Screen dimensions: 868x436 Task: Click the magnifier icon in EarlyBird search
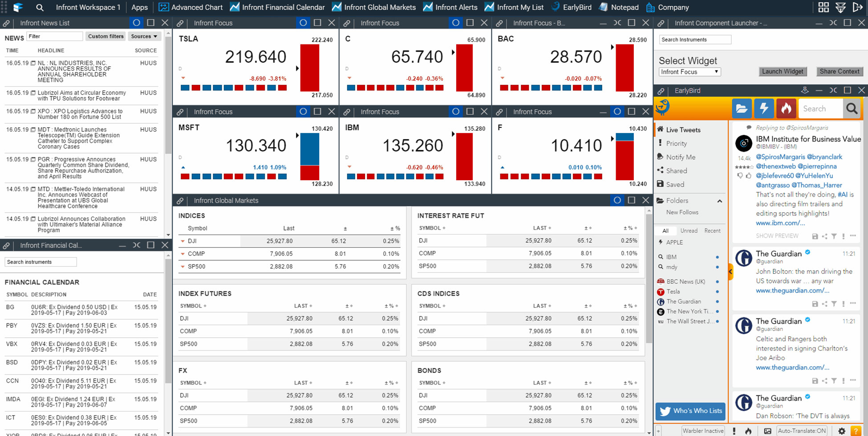click(852, 108)
